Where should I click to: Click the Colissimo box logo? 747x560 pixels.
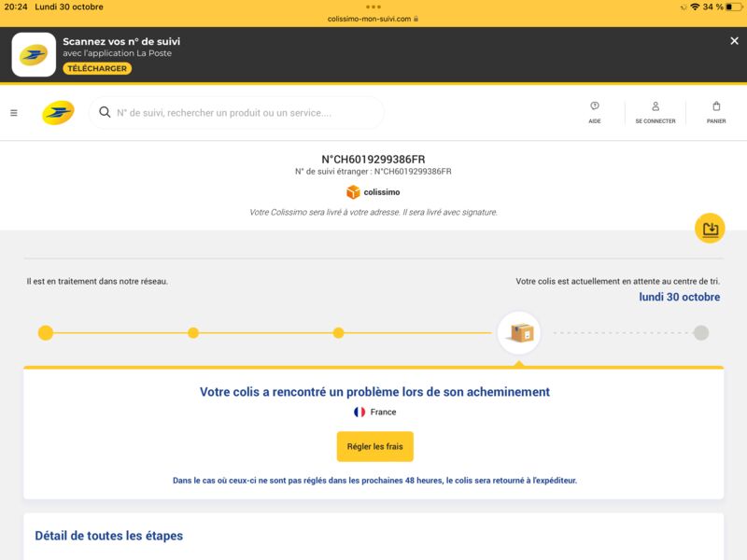352,193
